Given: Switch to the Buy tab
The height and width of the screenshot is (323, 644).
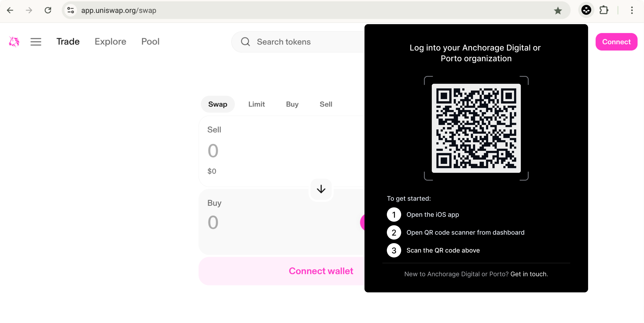Looking at the screenshot, I should point(292,104).
